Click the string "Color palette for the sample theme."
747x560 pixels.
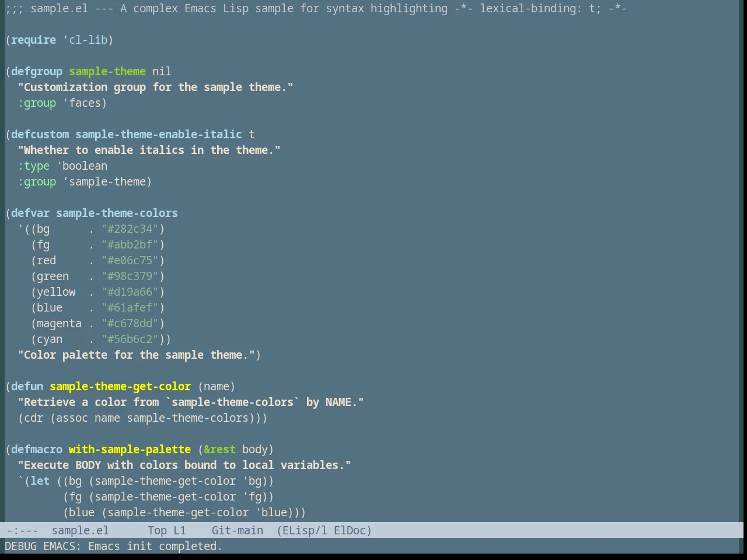136,355
